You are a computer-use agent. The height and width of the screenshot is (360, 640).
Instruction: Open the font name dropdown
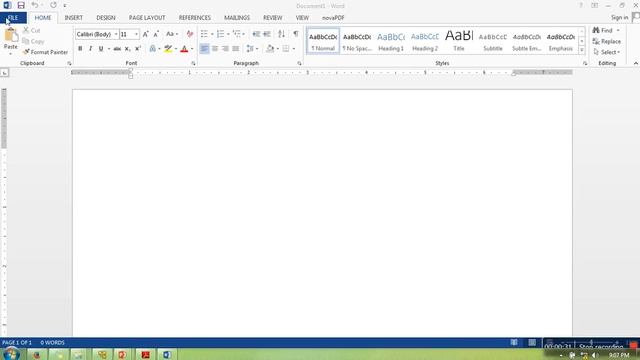point(116,34)
